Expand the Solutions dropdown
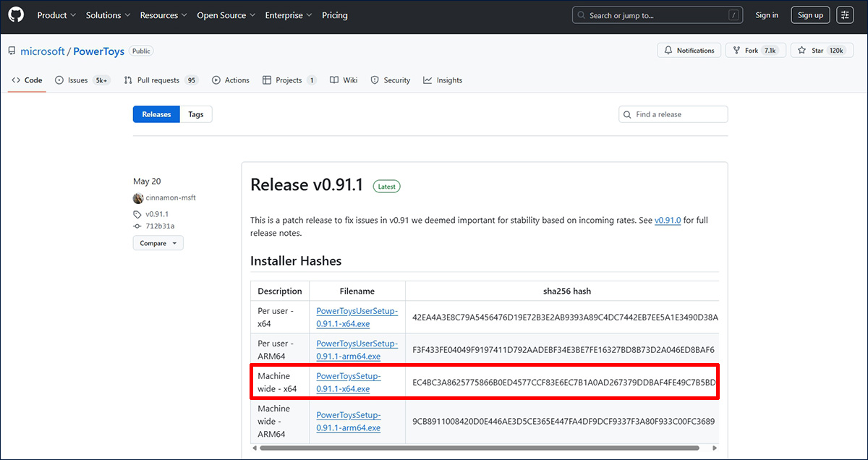Viewport: 868px width, 460px height. 109,15
